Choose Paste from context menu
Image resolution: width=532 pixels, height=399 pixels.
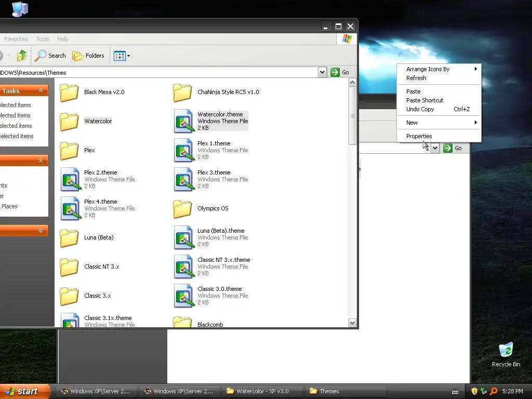pos(439,91)
